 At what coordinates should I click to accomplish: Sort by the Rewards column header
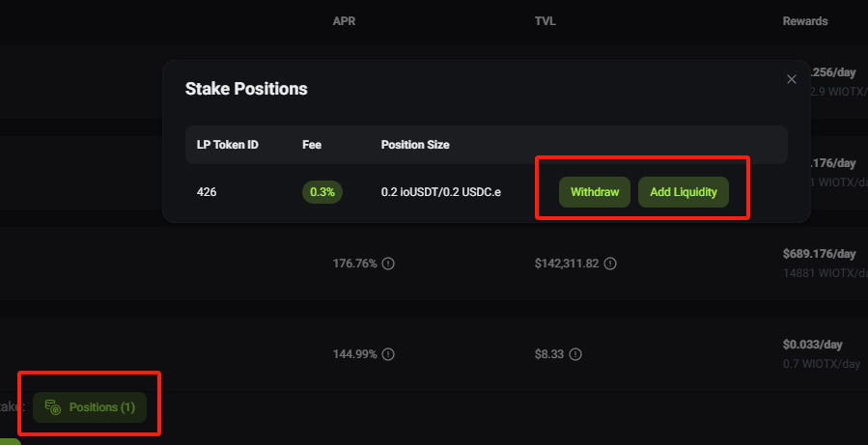pyautogui.click(x=804, y=21)
